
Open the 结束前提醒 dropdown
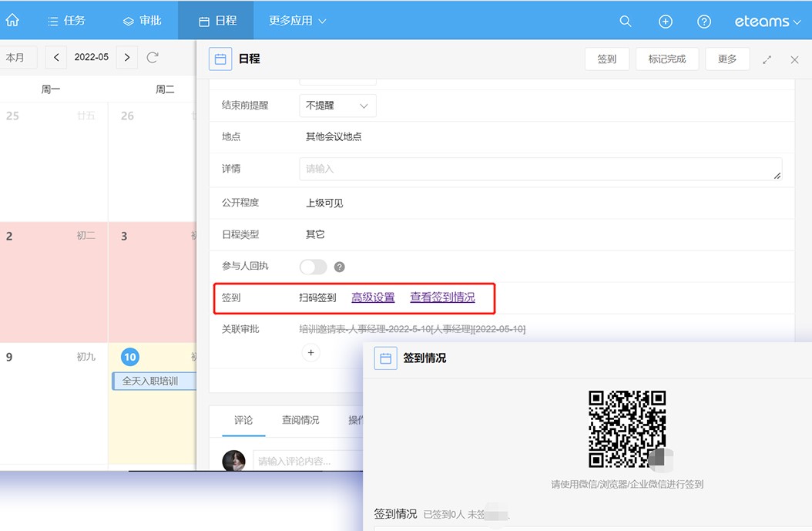tap(337, 106)
